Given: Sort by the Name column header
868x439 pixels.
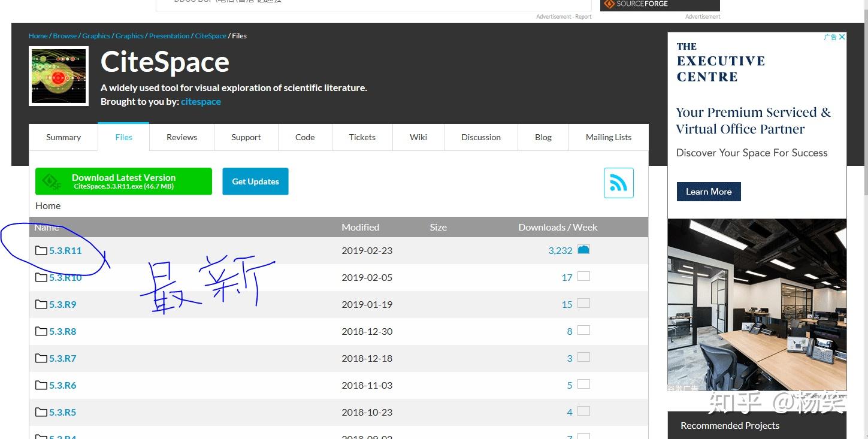Looking at the screenshot, I should (x=47, y=227).
